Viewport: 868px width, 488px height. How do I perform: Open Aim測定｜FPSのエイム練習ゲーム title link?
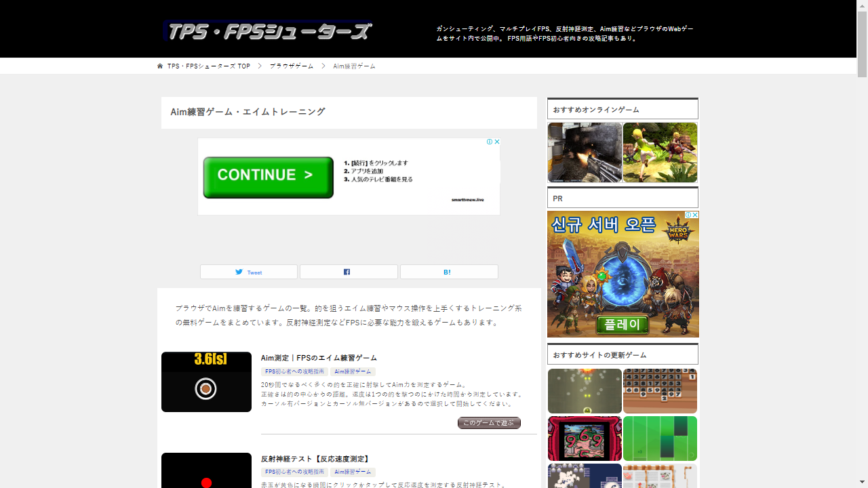pos(319,358)
